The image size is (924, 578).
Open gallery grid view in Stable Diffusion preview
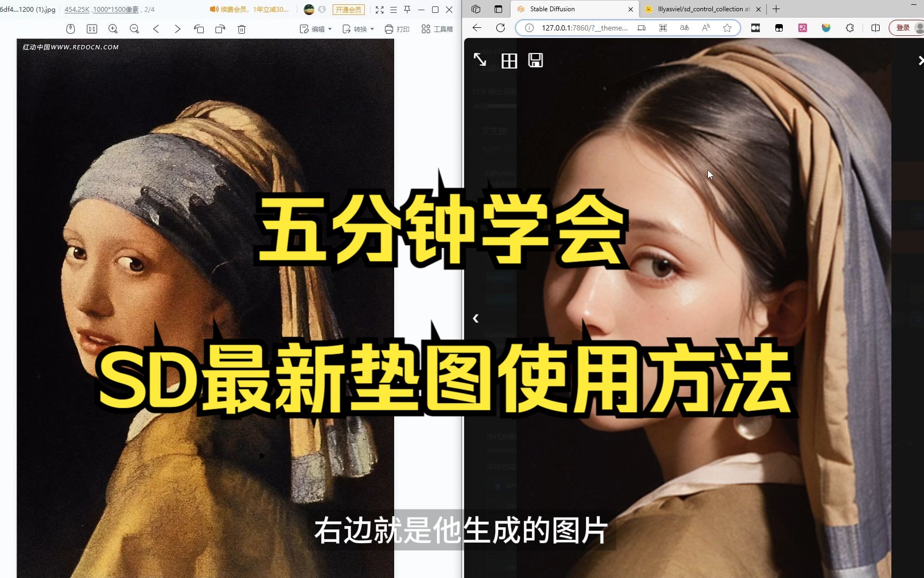(509, 60)
